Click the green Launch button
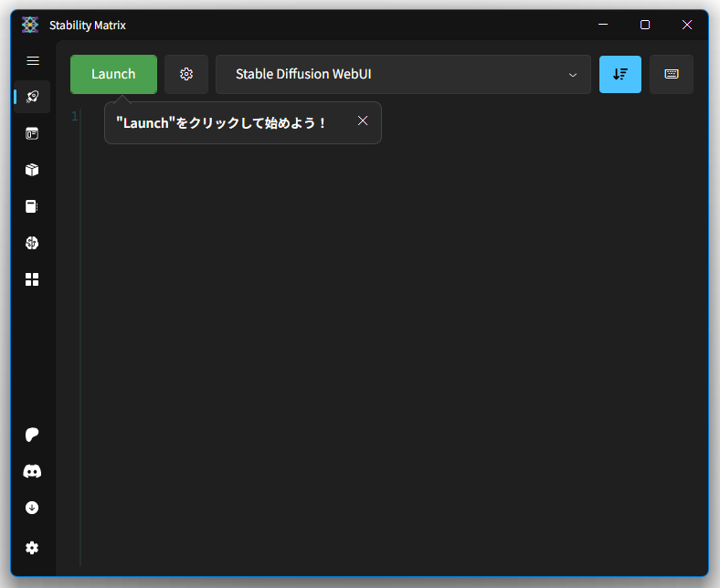Screen dimensions: 720x588 (x=113, y=74)
